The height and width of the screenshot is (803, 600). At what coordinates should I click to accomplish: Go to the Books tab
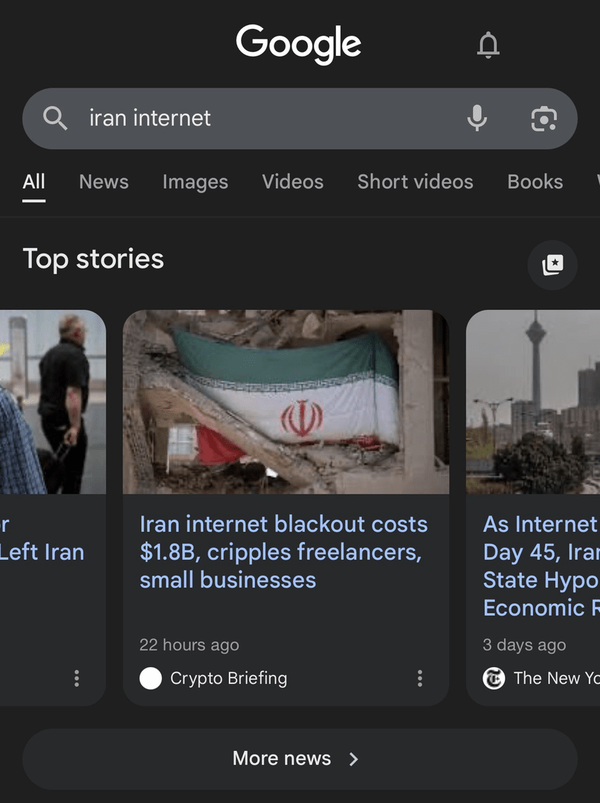click(535, 182)
